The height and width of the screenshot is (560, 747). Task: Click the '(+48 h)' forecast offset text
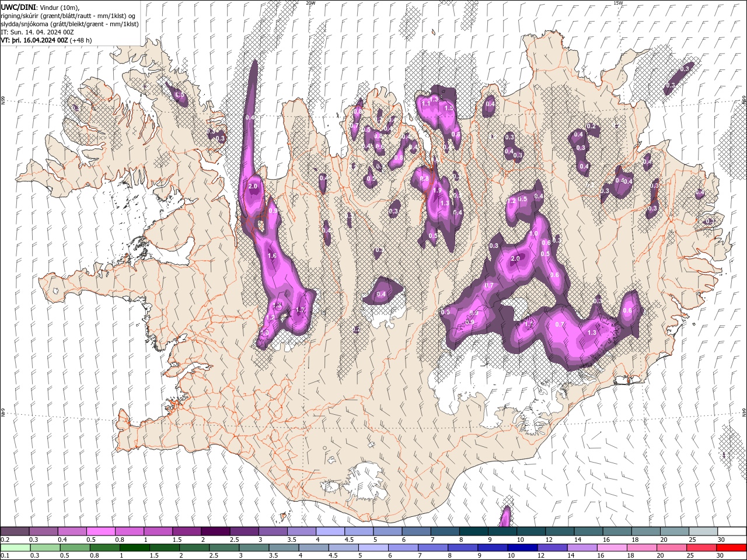tap(81, 40)
